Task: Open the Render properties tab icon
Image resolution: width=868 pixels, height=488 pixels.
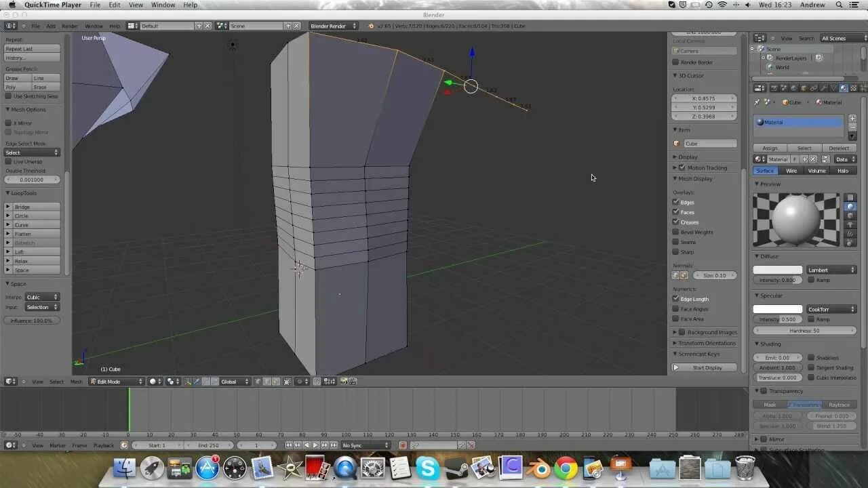Action: [x=773, y=88]
